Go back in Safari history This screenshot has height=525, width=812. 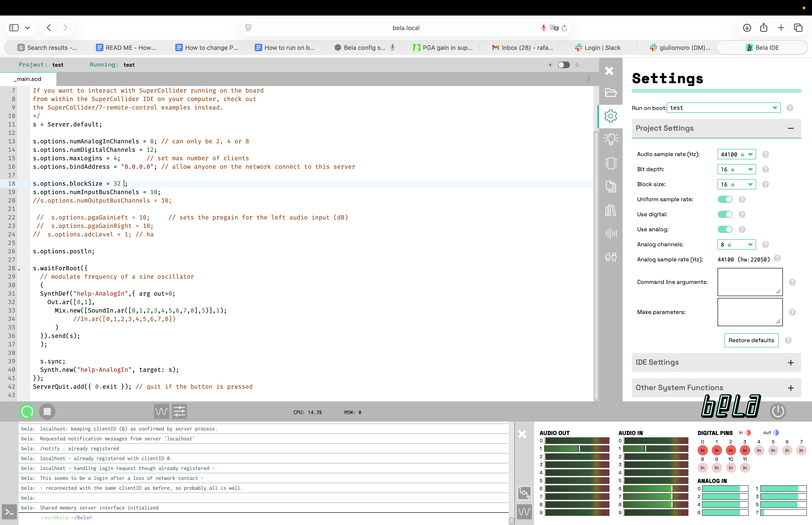tap(49, 28)
